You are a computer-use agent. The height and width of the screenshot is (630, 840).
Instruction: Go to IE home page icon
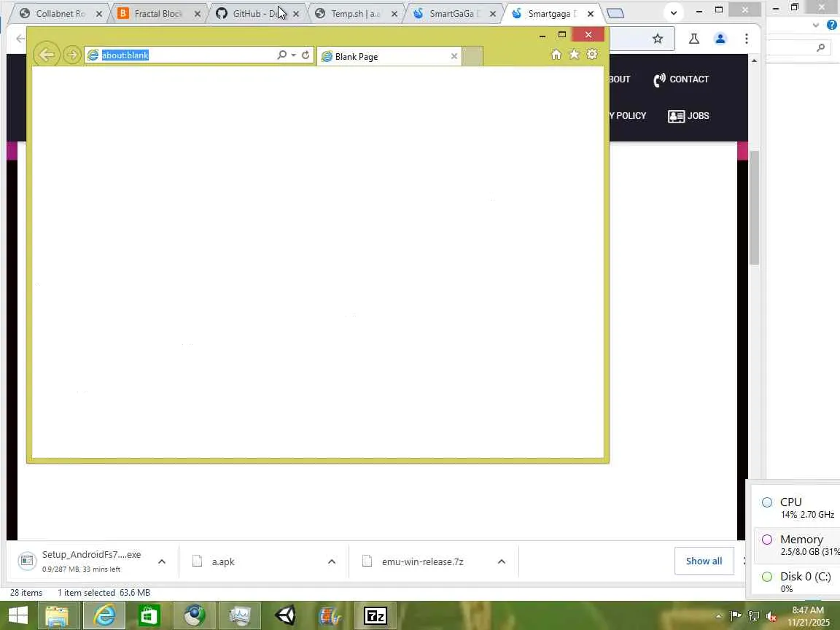pyautogui.click(x=556, y=54)
